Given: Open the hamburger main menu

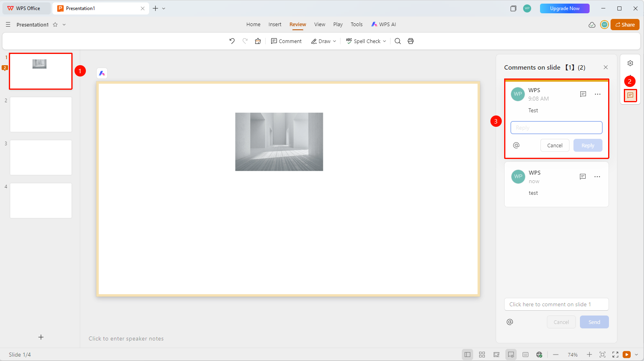Looking at the screenshot, I should 8,25.
